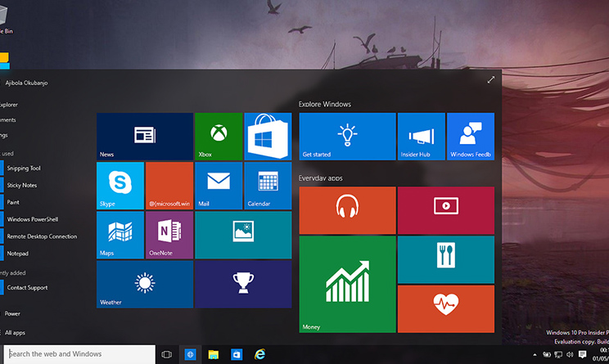This screenshot has width=609, height=364.
Task: Open the Maps tile
Action: (x=120, y=235)
